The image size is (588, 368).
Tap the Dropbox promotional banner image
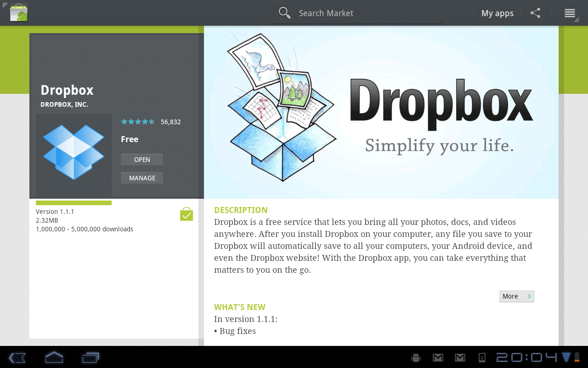point(381,112)
